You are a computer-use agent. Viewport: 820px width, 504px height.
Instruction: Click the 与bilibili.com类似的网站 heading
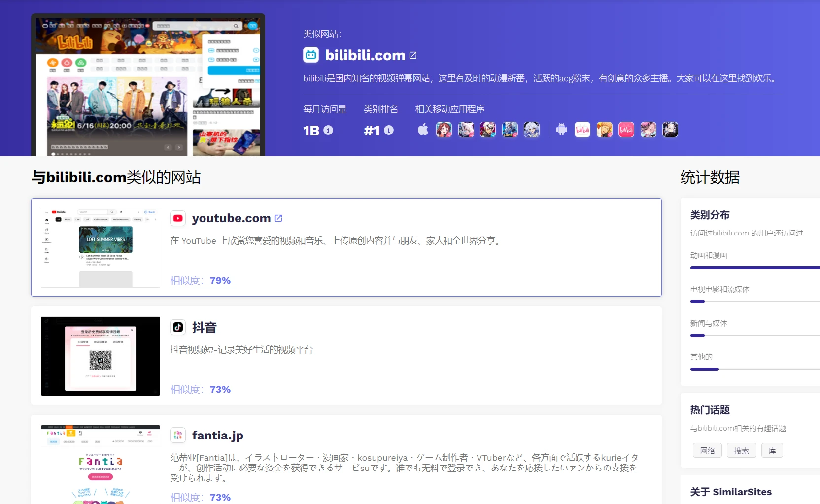(116, 177)
